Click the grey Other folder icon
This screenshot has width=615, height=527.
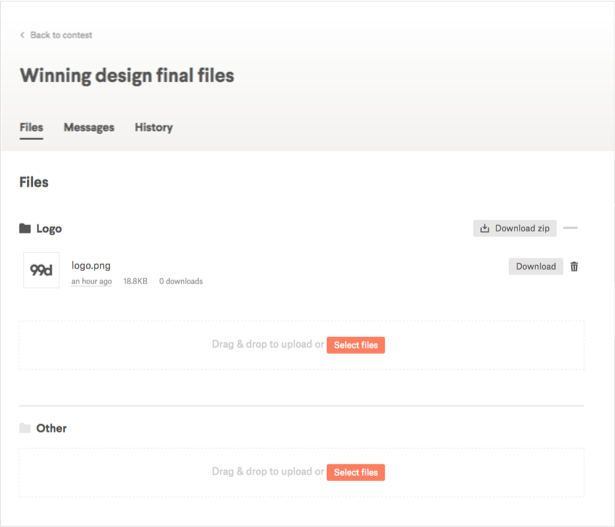25,429
